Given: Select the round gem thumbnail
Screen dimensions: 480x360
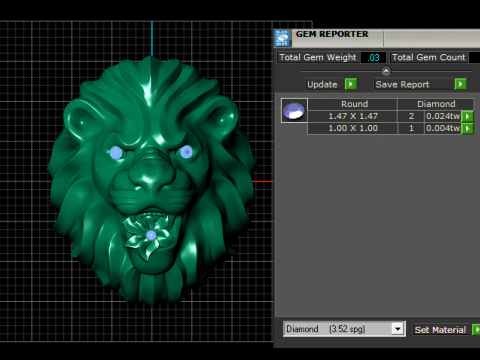Looking at the screenshot, I should [294, 111].
